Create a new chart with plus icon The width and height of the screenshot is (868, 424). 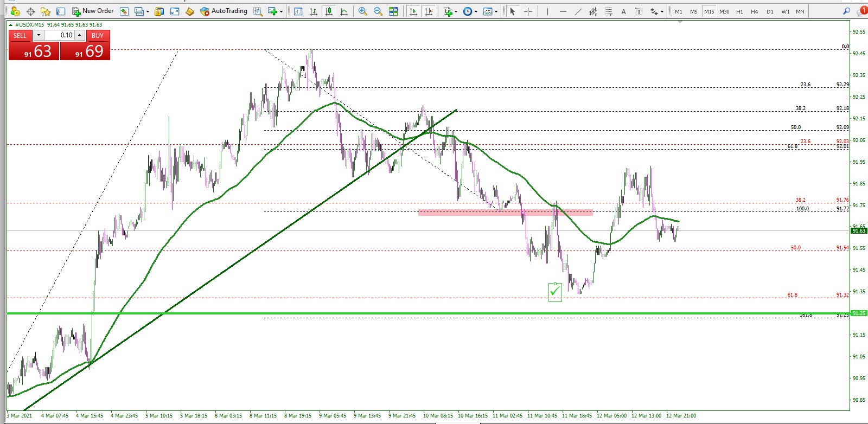tap(272, 11)
